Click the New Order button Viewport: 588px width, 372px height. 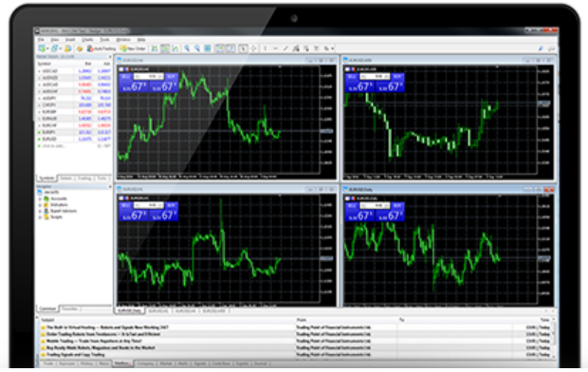coord(133,48)
